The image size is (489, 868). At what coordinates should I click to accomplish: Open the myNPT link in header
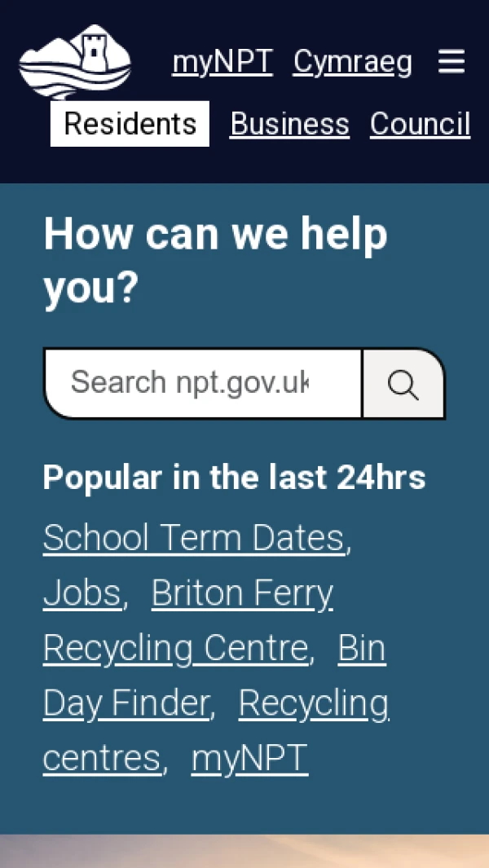click(x=222, y=62)
